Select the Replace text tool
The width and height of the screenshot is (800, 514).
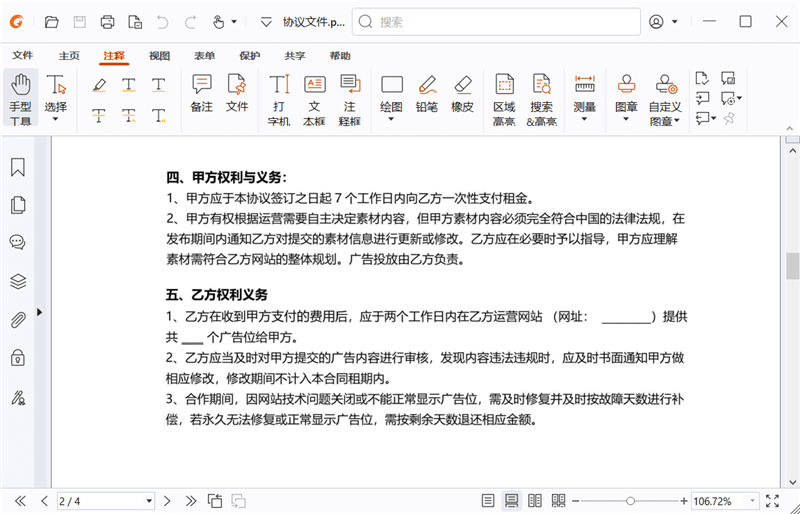pyautogui.click(x=129, y=116)
